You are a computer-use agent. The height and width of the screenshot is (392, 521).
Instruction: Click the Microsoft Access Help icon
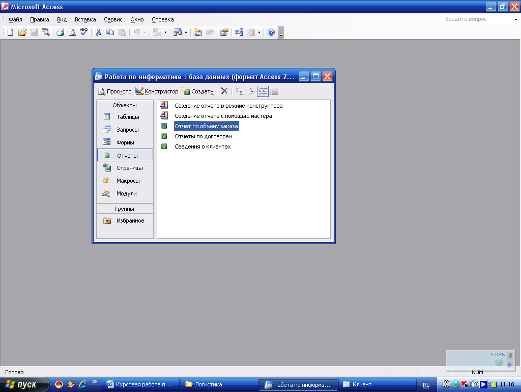click(271, 32)
